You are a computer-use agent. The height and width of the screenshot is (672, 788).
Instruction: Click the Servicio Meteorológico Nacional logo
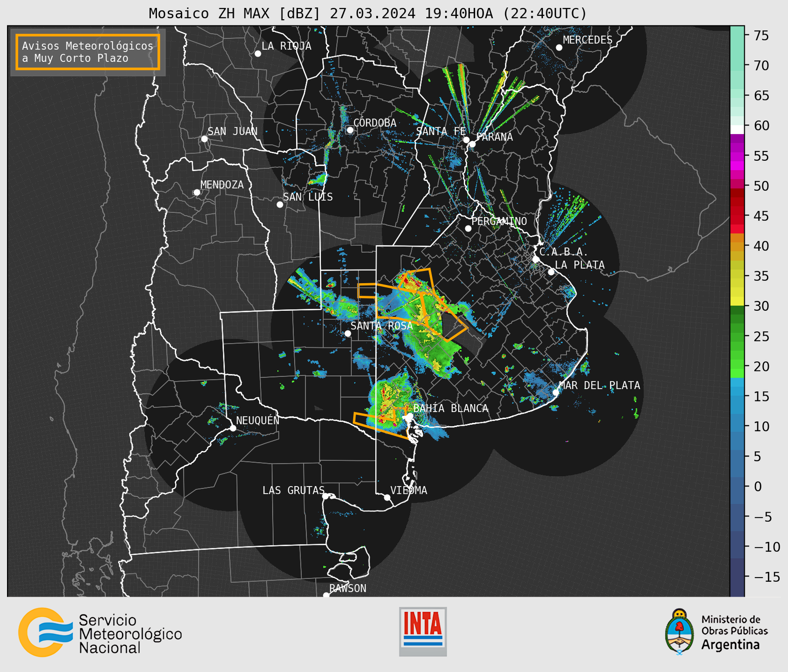pyautogui.click(x=100, y=632)
